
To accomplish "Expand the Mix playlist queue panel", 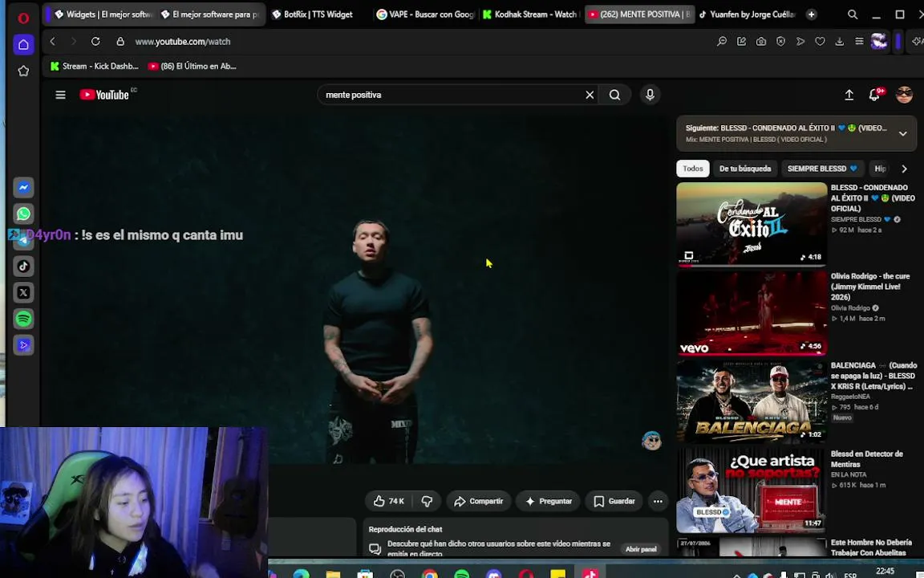I will [902, 133].
